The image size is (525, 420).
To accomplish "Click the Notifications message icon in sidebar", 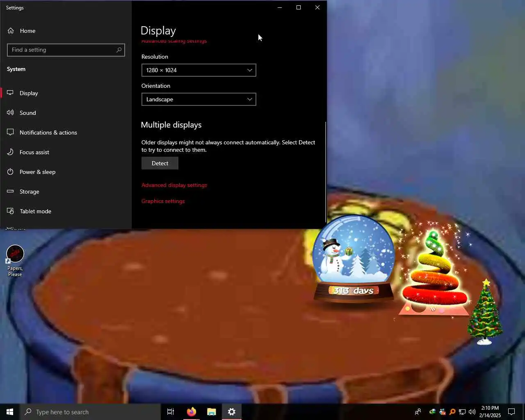I will 10,132.
